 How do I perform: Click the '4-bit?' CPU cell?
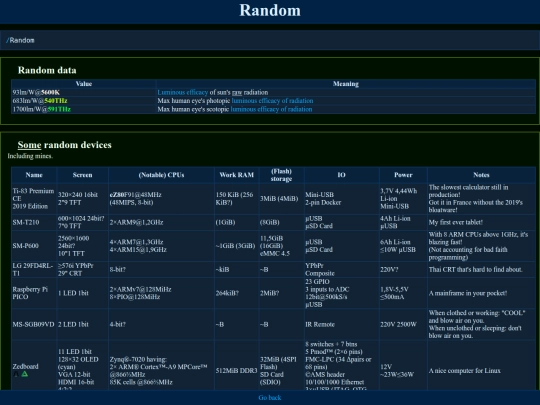tap(162, 324)
